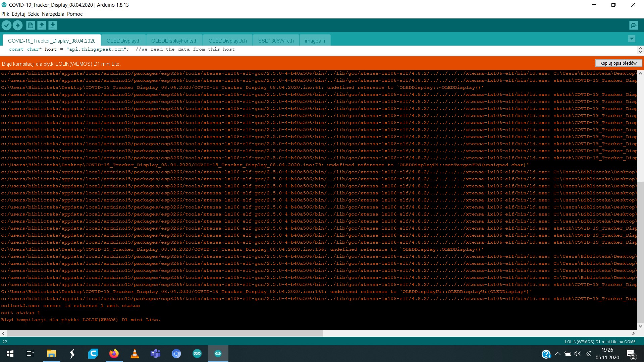Viewport: 644px width, 362px height.
Task: Open the Chromium browser taskbar icon
Action: (x=176, y=354)
